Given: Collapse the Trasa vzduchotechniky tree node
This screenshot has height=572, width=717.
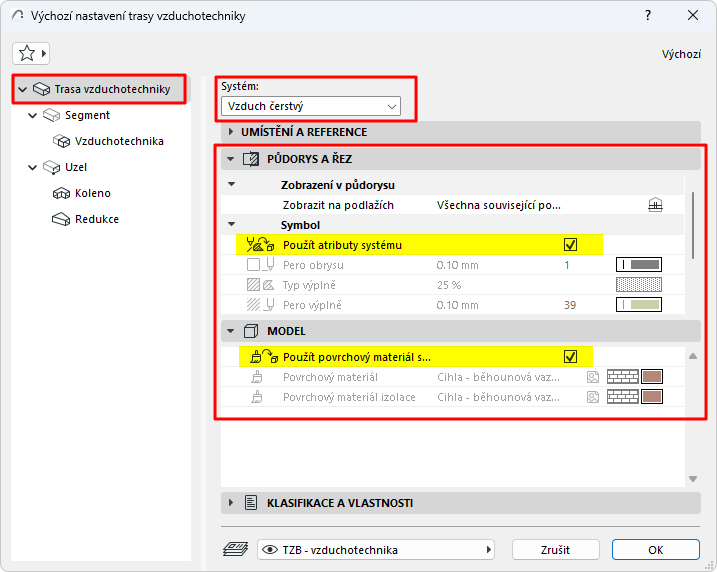Looking at the screenshot, I should click(x=23, y=89).
